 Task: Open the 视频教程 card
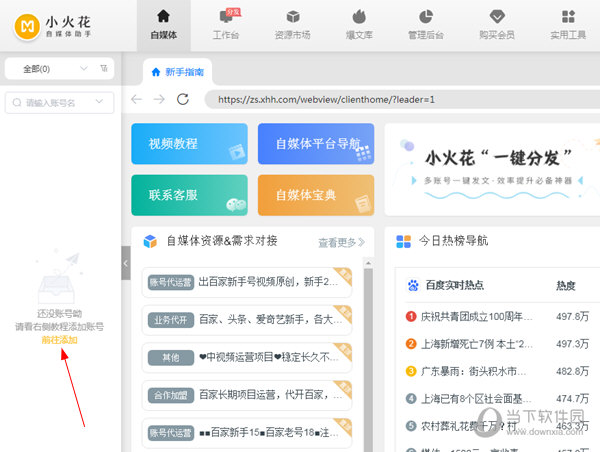189,144
